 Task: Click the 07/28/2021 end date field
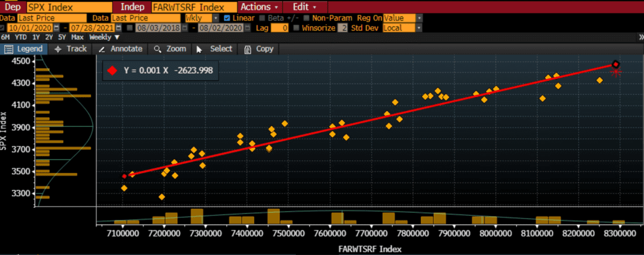(93, 28)
